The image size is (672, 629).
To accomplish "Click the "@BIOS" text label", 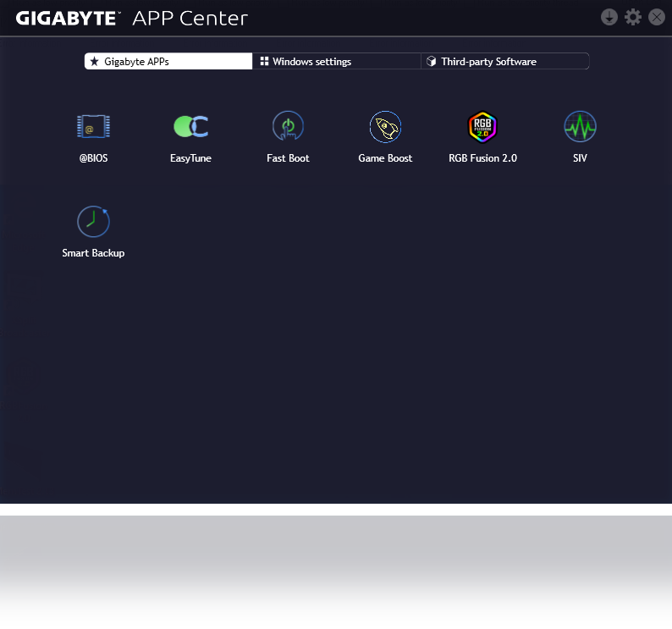I will (x=93, y=158).
